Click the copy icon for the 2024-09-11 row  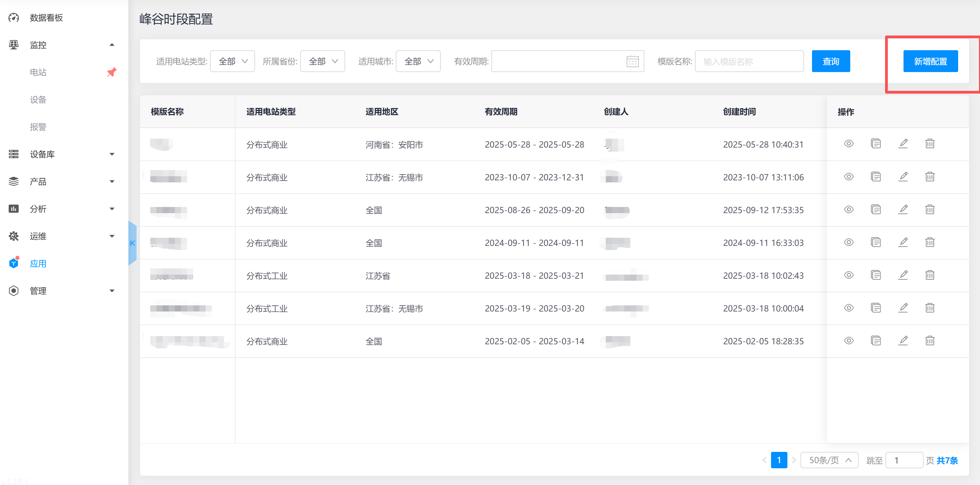click(876, 242)
